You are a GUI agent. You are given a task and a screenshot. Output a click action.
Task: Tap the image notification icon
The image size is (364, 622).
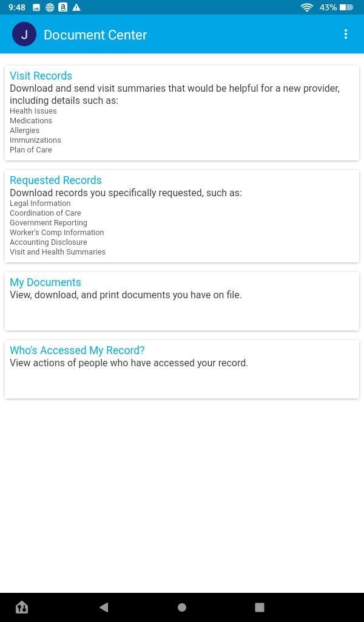(x=36, y=7)
